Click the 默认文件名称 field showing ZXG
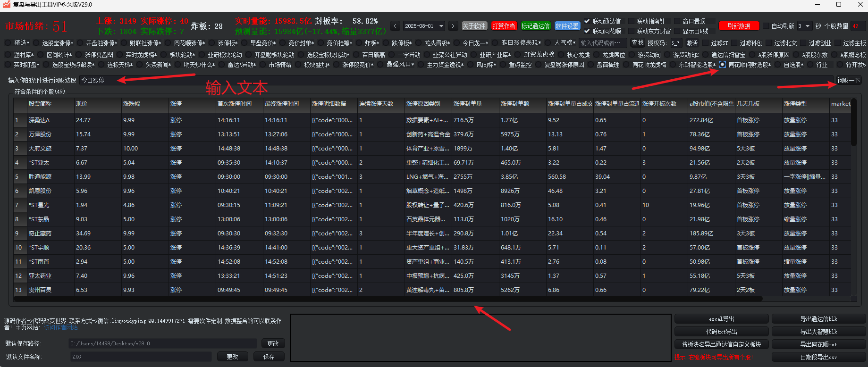 141,357
